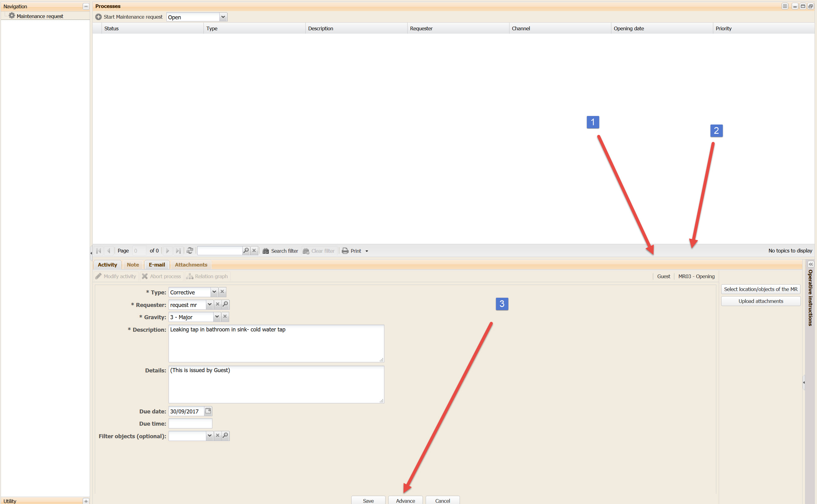
Task: Click the quick search magnifier in grid toolbar
Action: point(246,250)
